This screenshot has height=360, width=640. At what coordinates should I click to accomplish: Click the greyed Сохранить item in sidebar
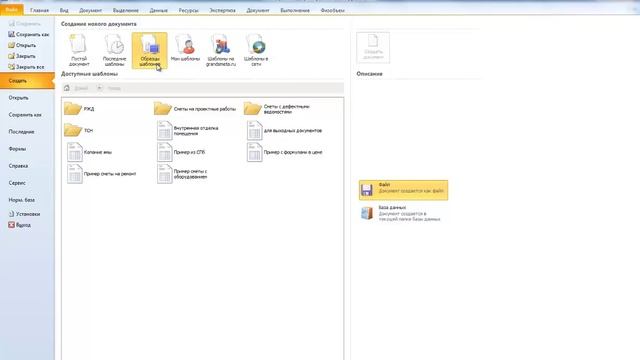(x=24, y=24)
